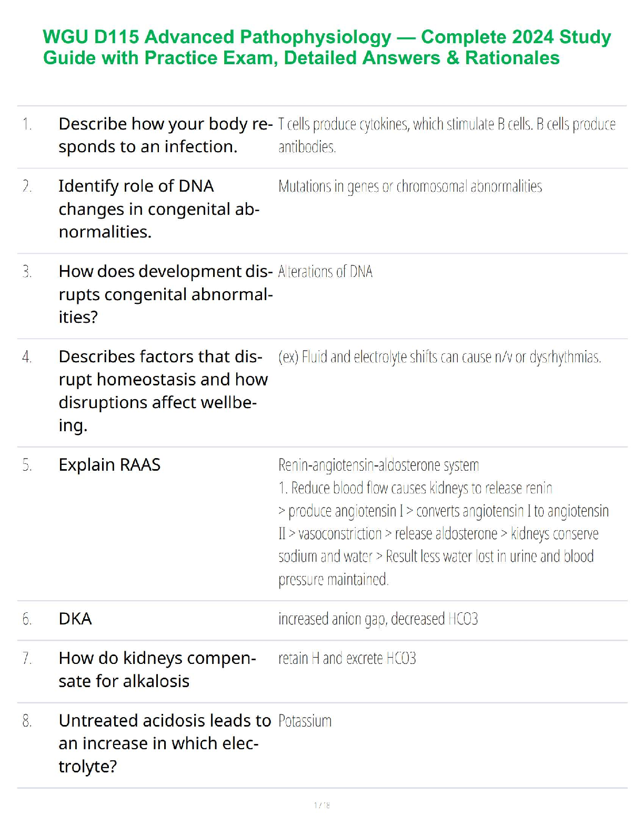
Task: Select the "increased anion gap, decreased HCO3" answer
Action: tap(378, 619)
